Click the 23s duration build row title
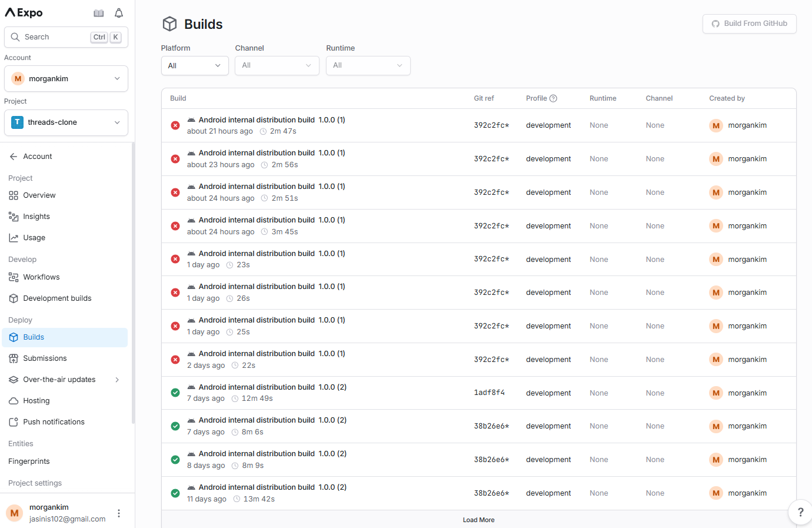Image resolution: width=812 pixels, height=528 pixels. click(x=272, y=254)
